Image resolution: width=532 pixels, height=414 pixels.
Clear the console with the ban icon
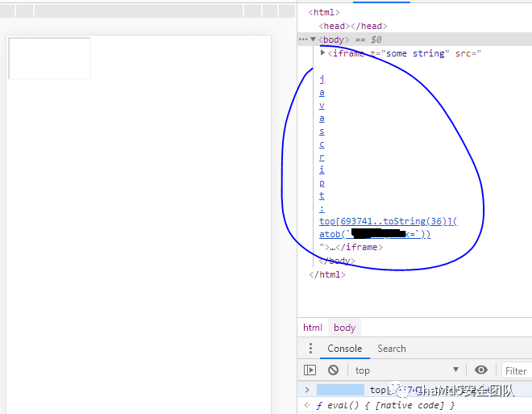333,370
